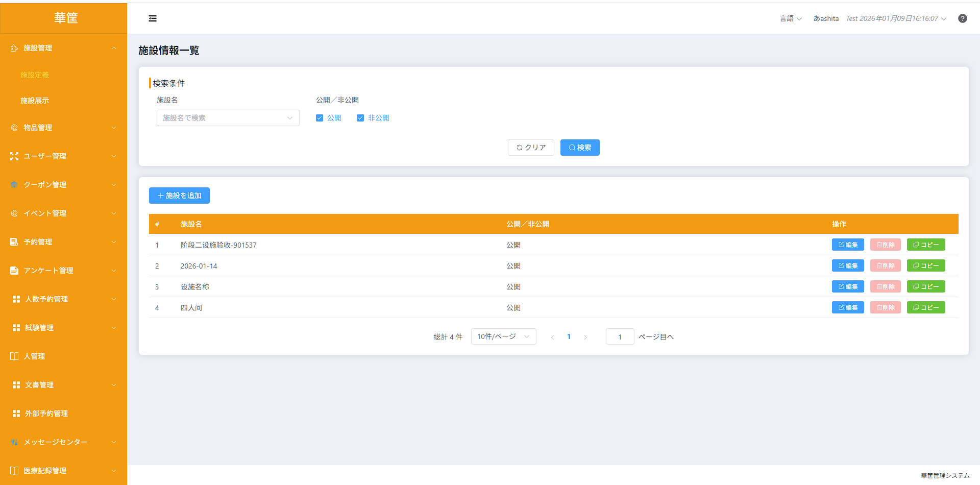
Task: Open the 言語 language dropdown
Action: point(791,18)
